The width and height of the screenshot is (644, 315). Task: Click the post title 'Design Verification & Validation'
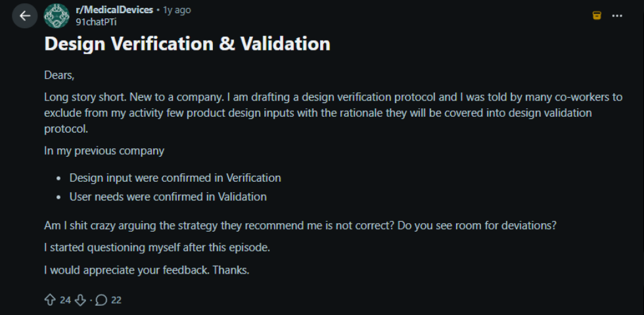[x=187, y=44]
